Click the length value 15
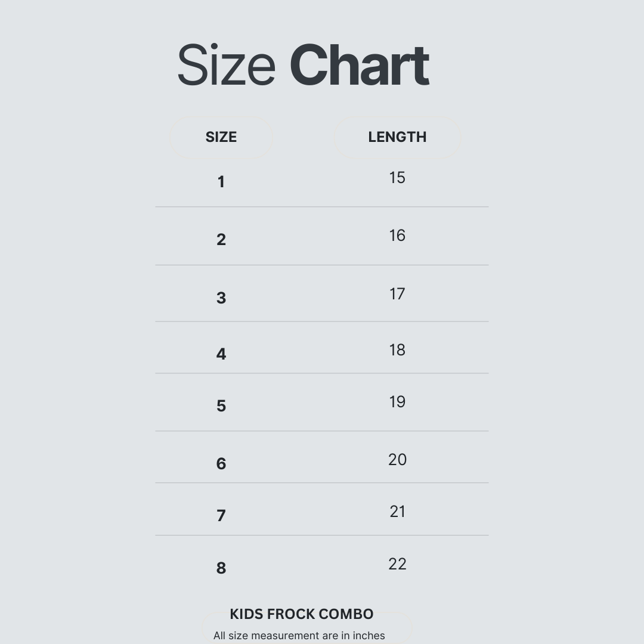The image size is (644, 644). pyautogui.click(x=397, y=178)
